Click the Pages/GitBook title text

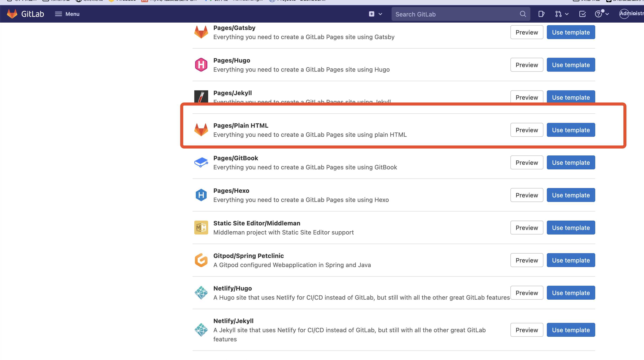(235, 158)
